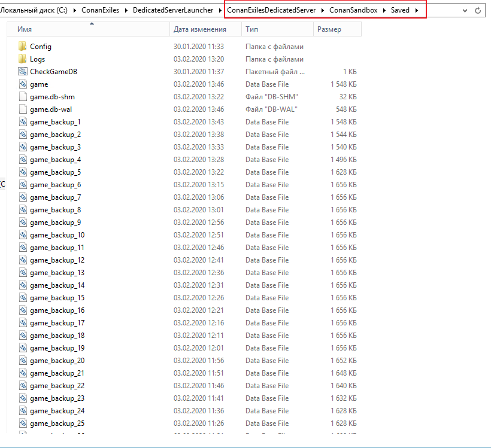Refresh the folder with the reload icon
This screenshot has width=491, height=448.
tap(478, 10)
